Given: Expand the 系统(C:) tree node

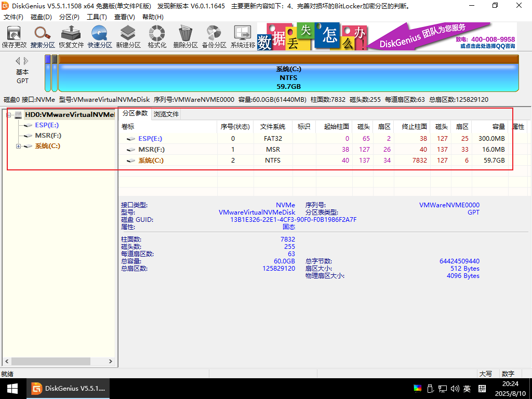Looking at the screenshot, I should 18,146.
